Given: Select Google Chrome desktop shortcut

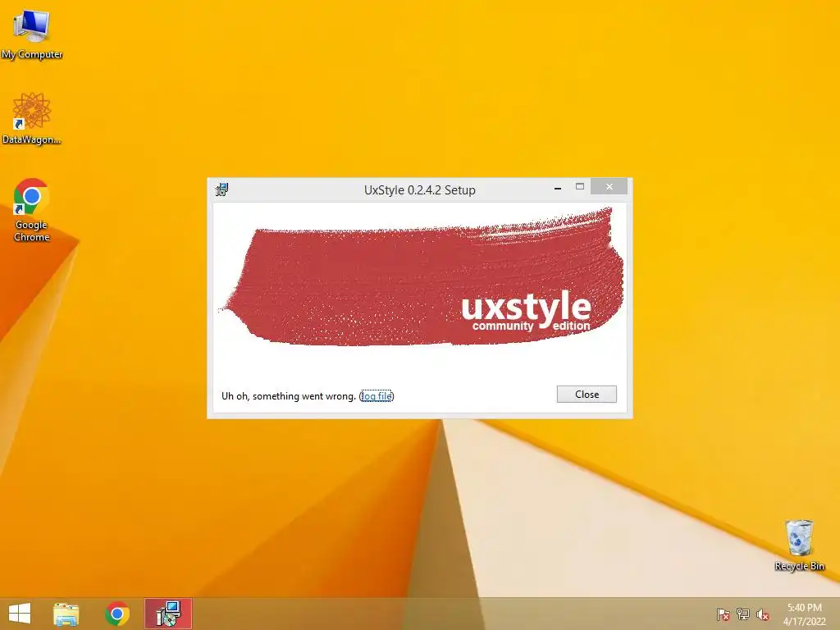Looking at the screenshot, I should click(x=32, y=210).
